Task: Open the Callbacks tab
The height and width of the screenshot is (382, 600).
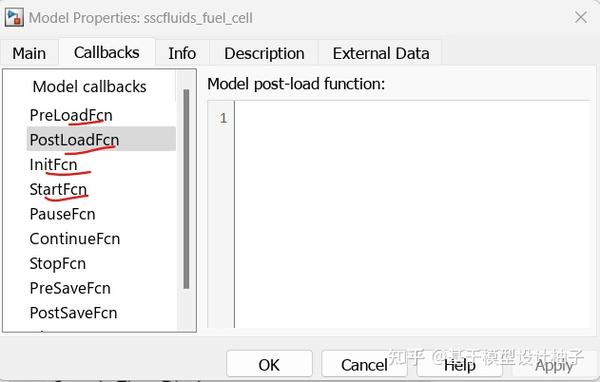Action: click(x=107, y=52)
